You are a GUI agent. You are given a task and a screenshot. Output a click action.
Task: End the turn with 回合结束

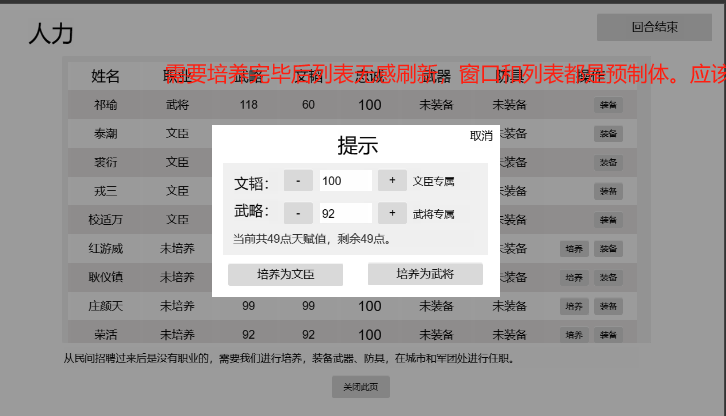[654, 27]
